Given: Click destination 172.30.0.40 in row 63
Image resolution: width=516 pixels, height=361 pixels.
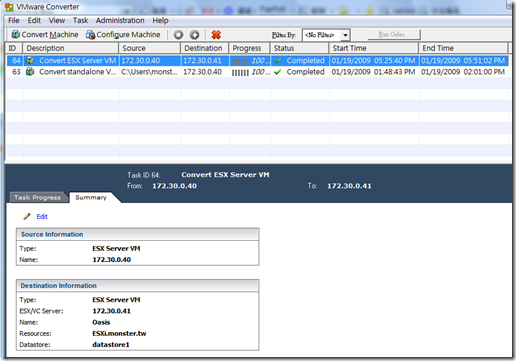Looking at the screenshot, I should [x=202, y=72].
